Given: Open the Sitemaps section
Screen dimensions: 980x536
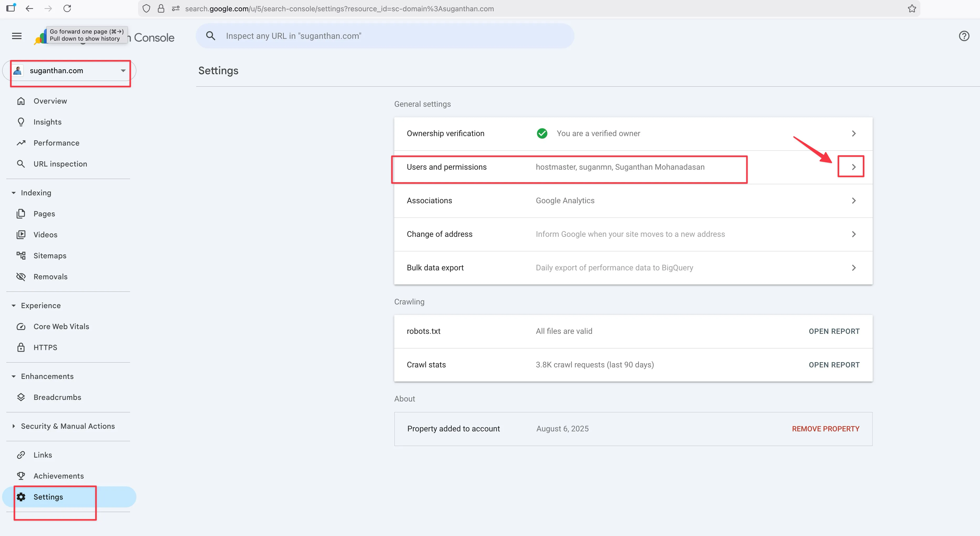Looking at the screenshot, I should pyautogui.click(x=50, y=256).
